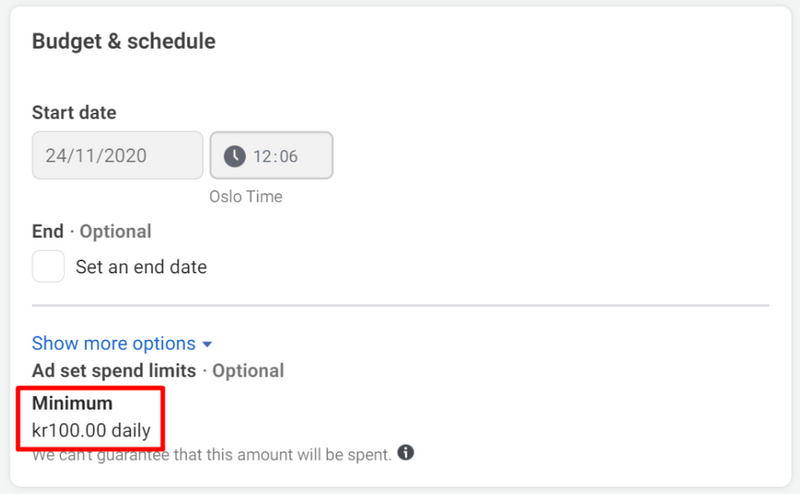Click the "Minimum" spend limit label
Image resolution: width=800 pixels, height=494 pixels.
(x=72, y=404)
